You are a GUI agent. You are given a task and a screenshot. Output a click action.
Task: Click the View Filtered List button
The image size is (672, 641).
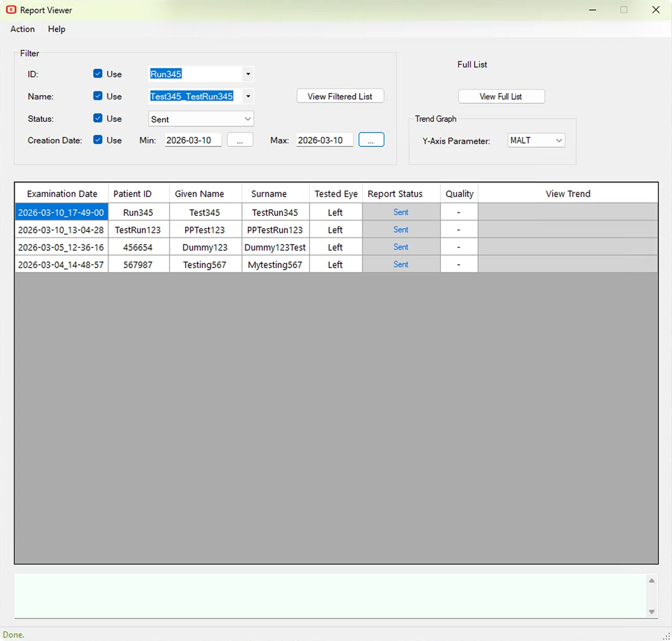click(x=340, y=96)
